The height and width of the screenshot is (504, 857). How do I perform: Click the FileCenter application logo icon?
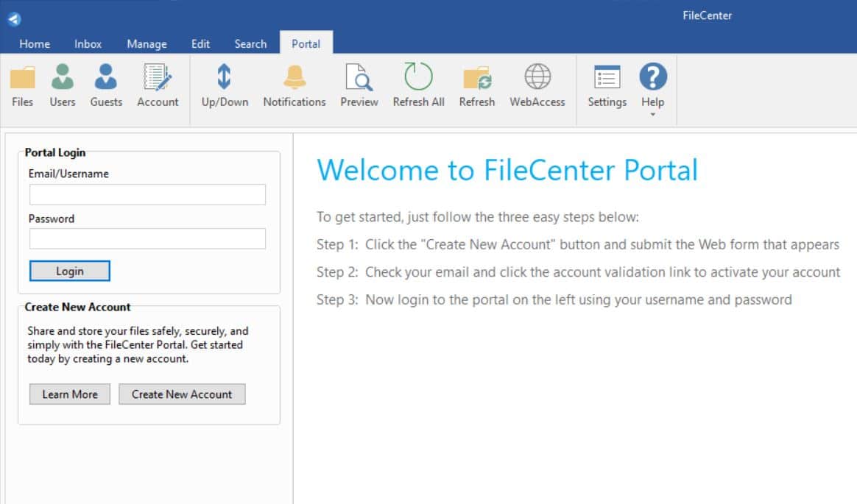(x=14, y=19)
